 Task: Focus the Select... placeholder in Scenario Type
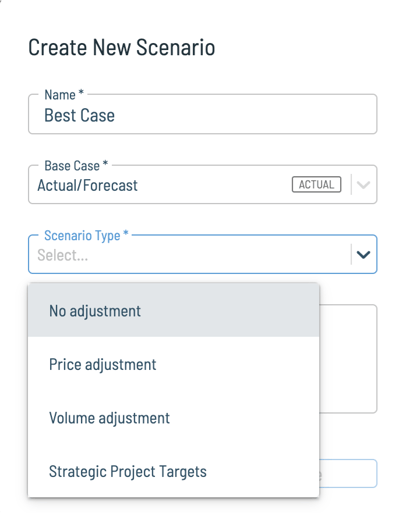point(63,255)
